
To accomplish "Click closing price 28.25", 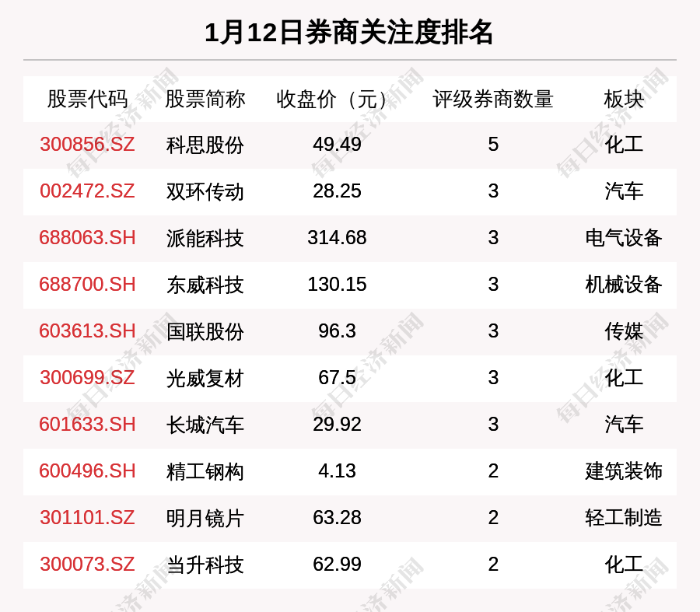I will tap(337, 191).
